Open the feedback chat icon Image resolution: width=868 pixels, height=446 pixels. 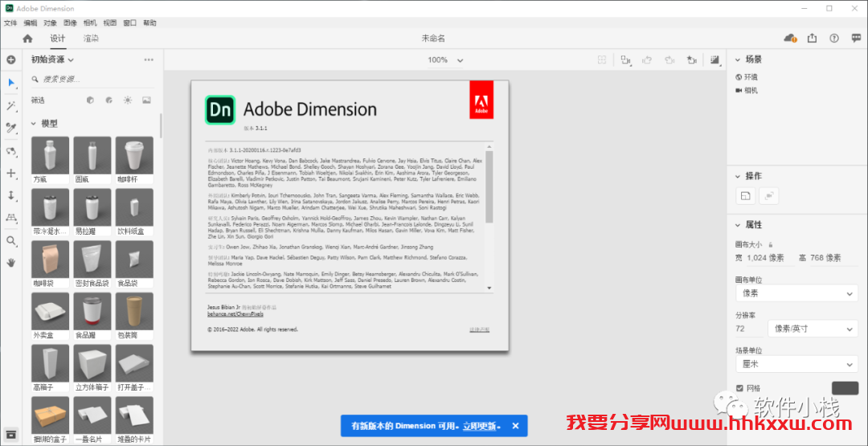[x=857, y=39]
